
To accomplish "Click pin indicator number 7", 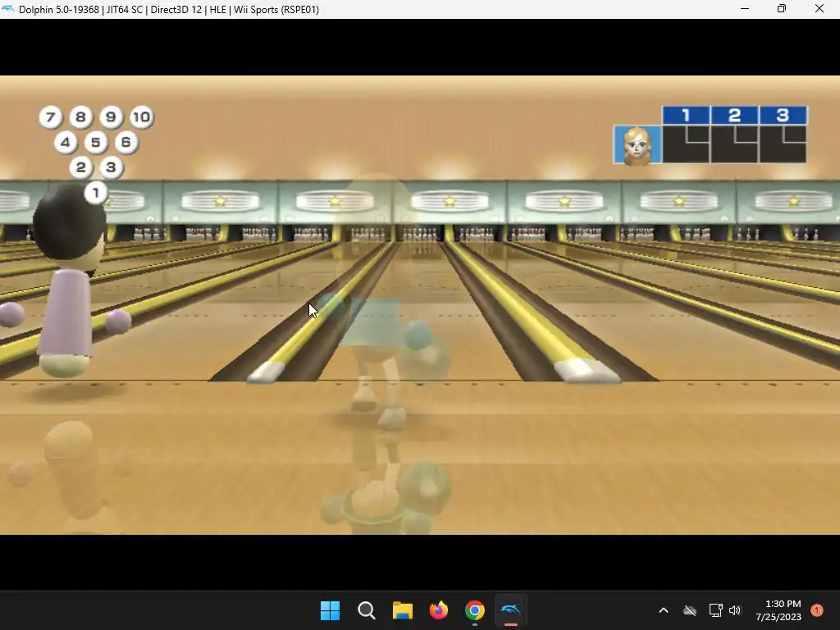I will pyautogui.click(x=50, y=116).
